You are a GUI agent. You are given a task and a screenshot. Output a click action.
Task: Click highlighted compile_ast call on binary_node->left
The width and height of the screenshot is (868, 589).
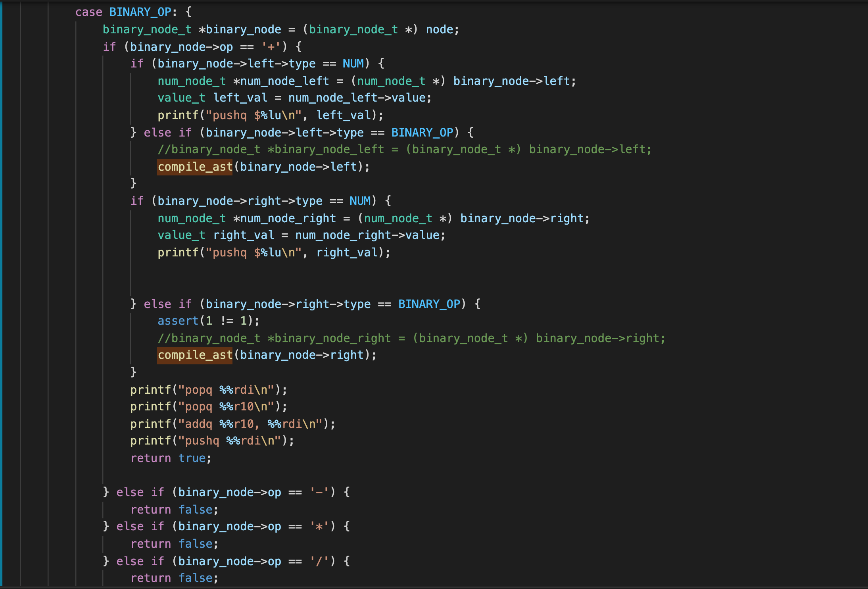[195, 167]
